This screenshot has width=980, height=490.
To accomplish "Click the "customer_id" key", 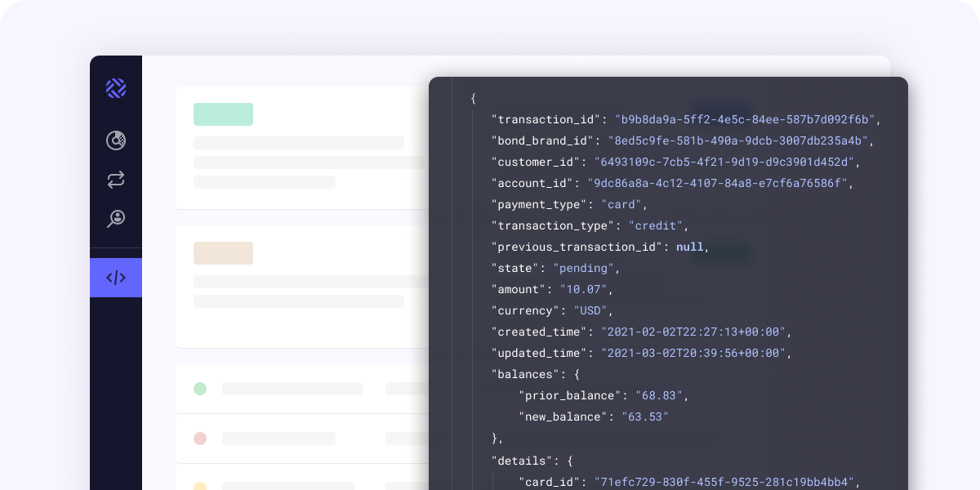I will pyautogui.click(x=536, y=162).
